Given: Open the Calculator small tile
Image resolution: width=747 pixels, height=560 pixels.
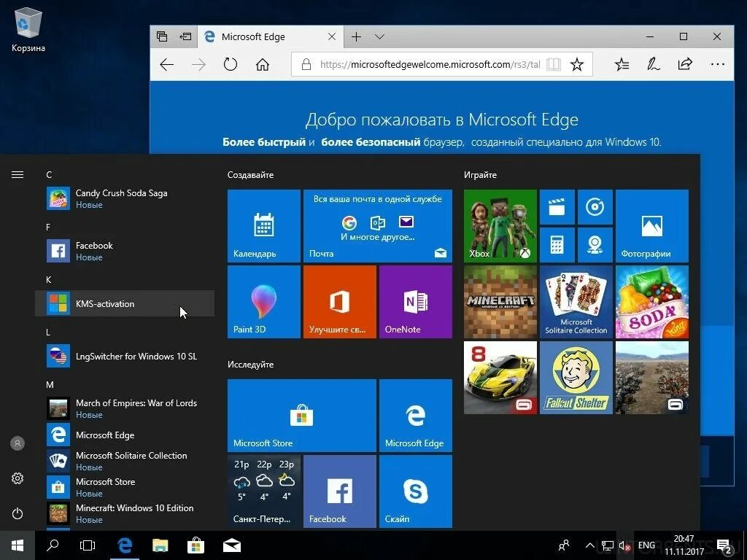Looking at the screenshot, I should (557, 245).
